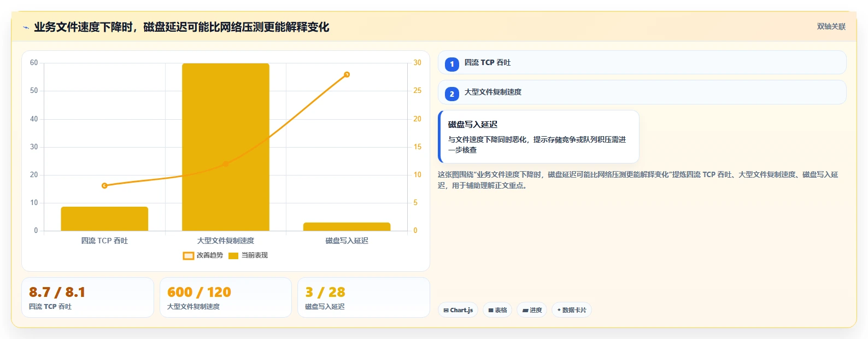Click the 进度 tag

532,310
